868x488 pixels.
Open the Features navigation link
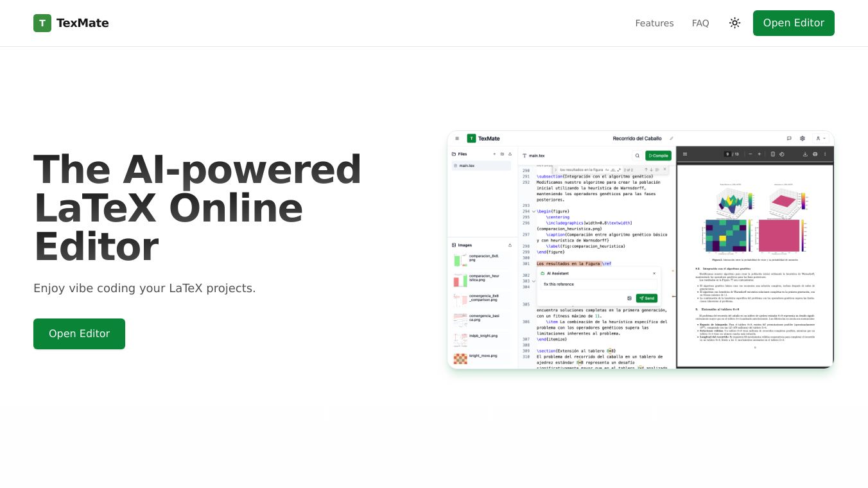pos(654,23)
